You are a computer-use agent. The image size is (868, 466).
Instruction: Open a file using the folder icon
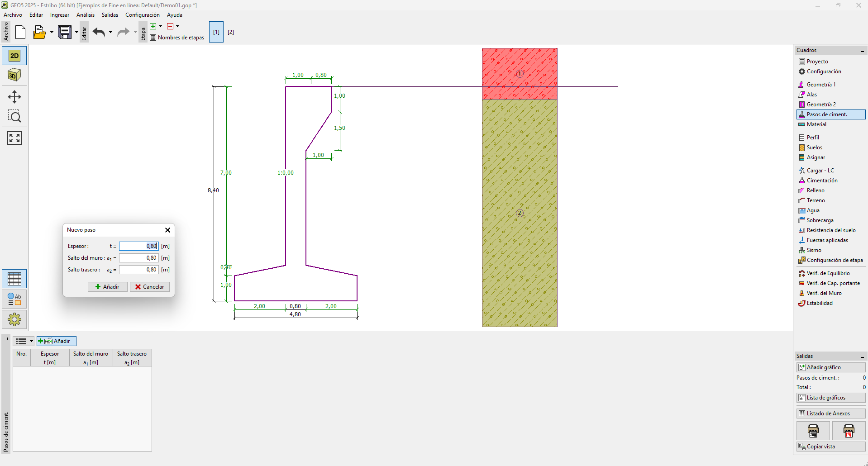pos(39,32)
